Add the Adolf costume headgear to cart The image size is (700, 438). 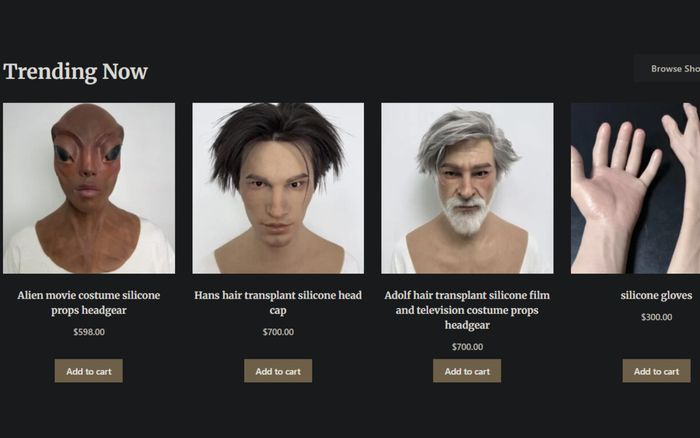467,371
